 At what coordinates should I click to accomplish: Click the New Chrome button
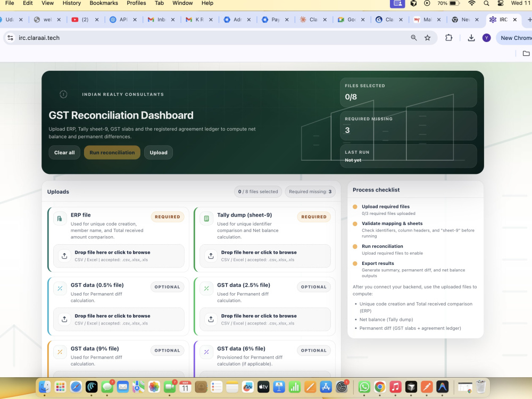(x=514, y=38)
